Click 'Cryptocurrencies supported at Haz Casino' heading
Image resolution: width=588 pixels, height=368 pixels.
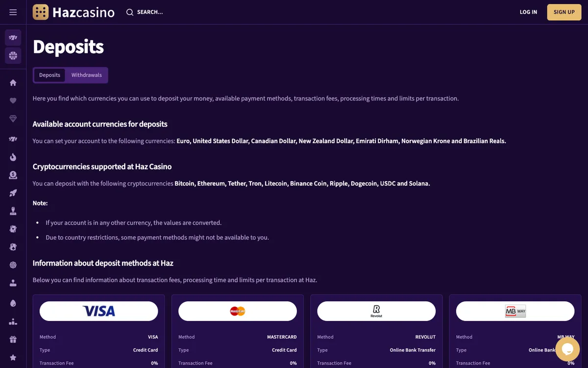coord(102,167)
